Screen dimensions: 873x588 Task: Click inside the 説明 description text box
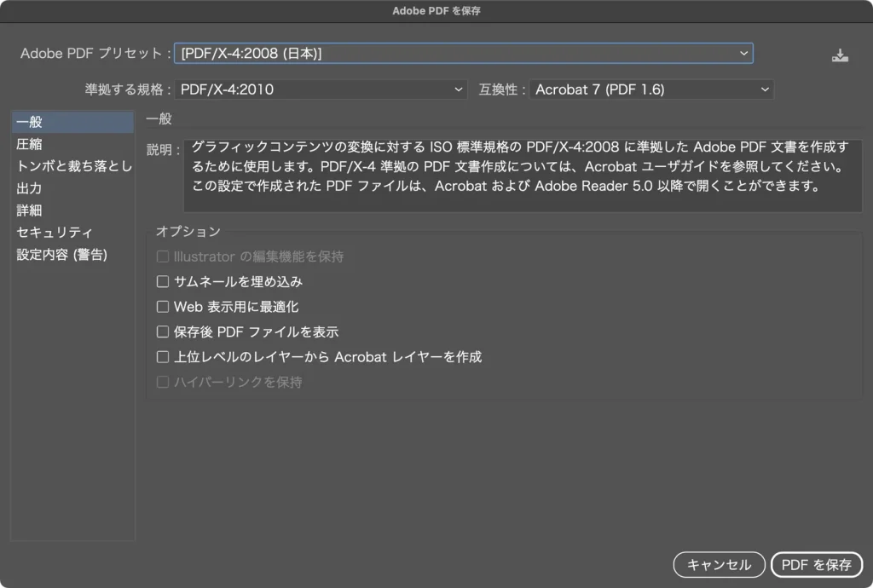[x=523, y=176]
